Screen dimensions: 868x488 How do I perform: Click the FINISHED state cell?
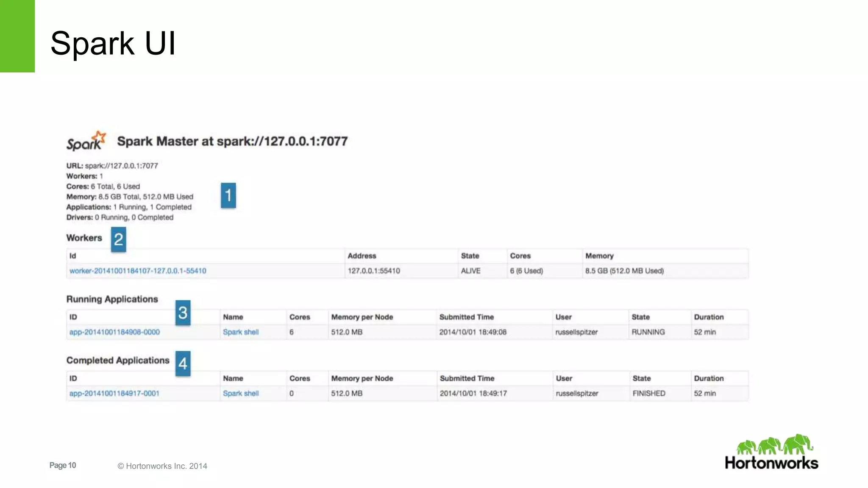649,394
